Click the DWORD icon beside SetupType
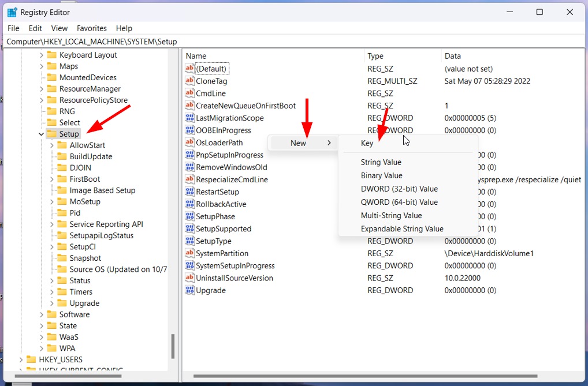Image resolution: width=588 pixels, height=386 pixels. pos(190,241)
